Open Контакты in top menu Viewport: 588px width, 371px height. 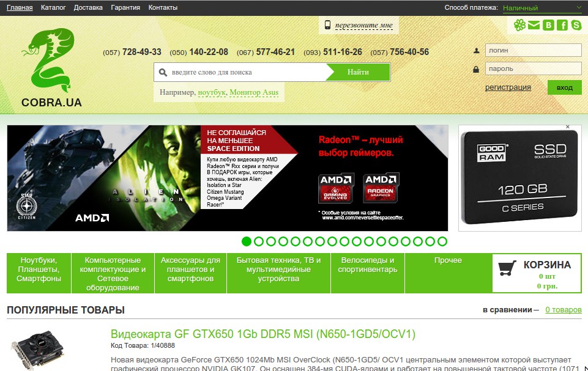163,7
